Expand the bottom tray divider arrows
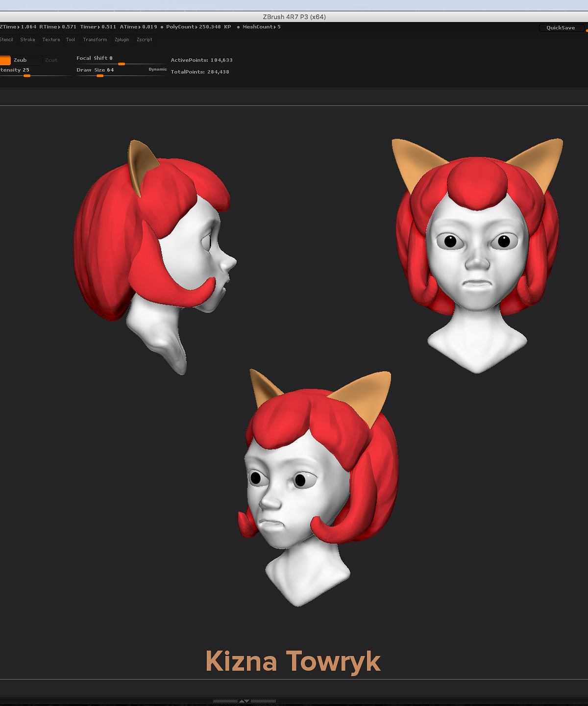 244,701
